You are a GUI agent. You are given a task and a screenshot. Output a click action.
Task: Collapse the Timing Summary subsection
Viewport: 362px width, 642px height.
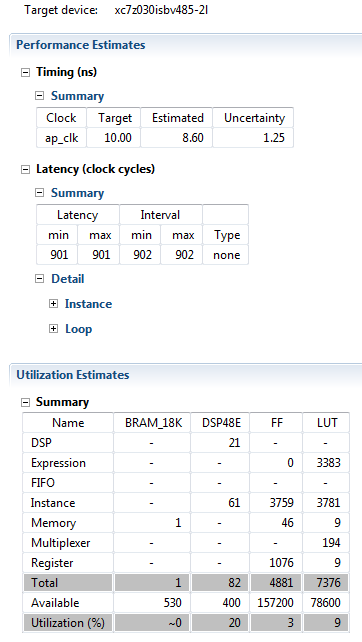(39, 96)
